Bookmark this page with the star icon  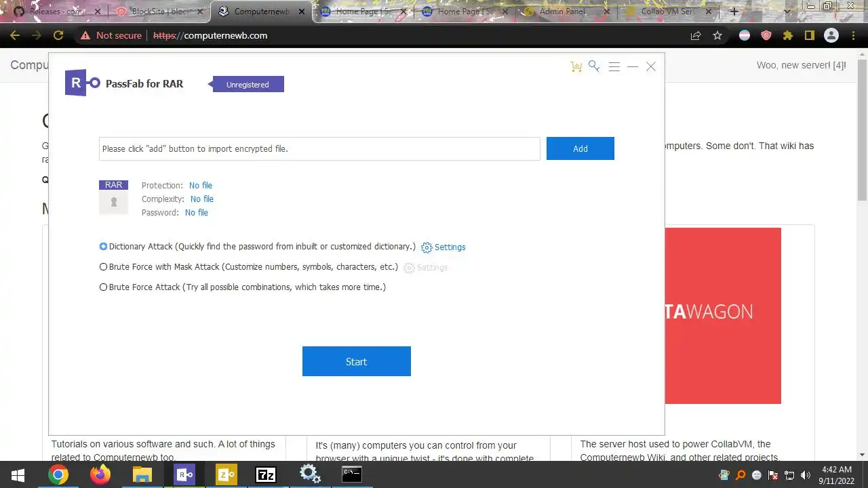click(717, 35)
